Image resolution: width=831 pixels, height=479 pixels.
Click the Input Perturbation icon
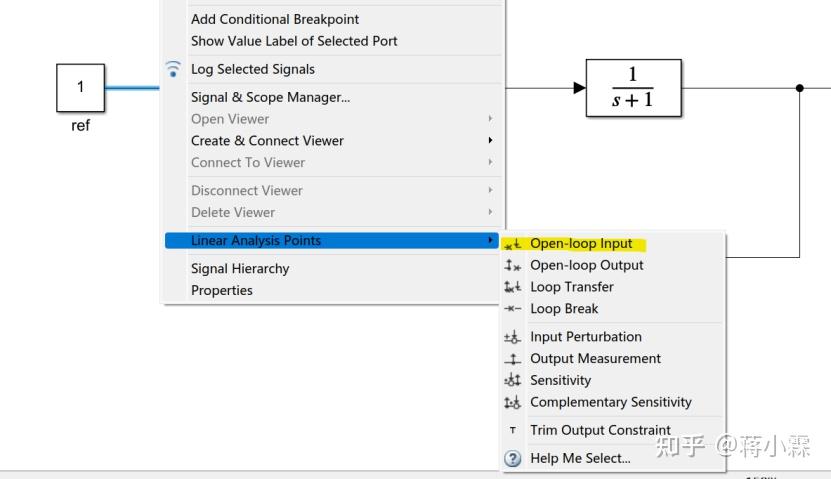click(513, 338)
